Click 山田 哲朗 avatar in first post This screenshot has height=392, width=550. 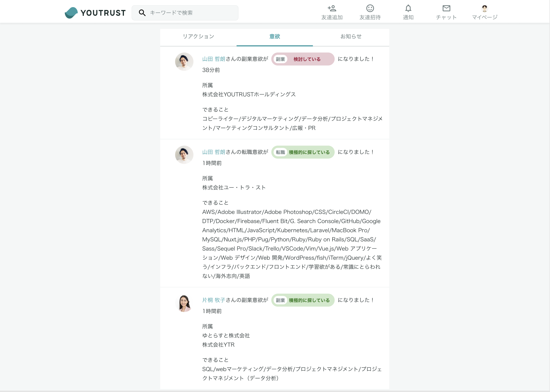pyautogui.click(x=184, y=61)
